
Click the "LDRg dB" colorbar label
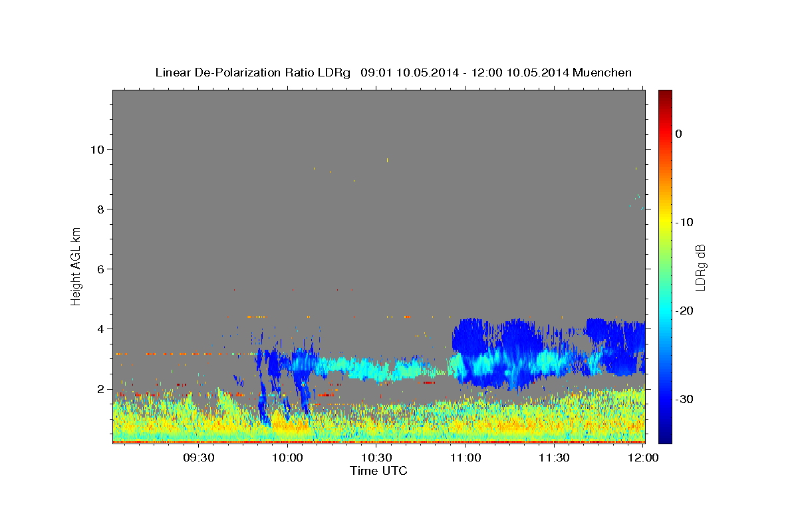pyautogui.click(x=700, y=267)
